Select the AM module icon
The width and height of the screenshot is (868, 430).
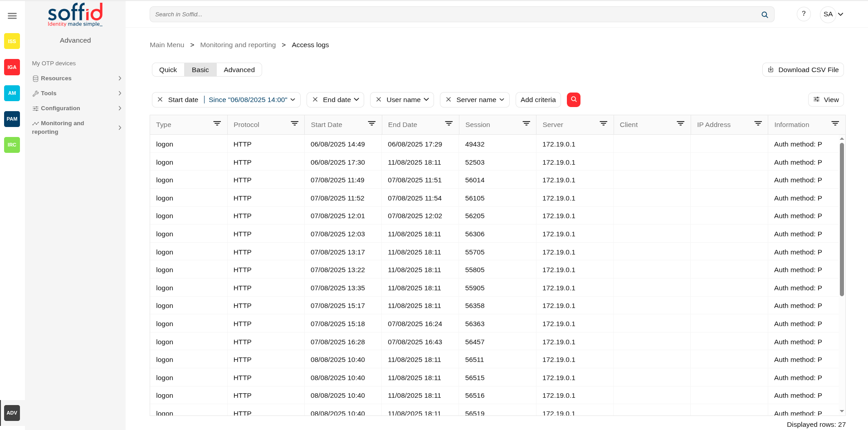click(x=12, y=93)
